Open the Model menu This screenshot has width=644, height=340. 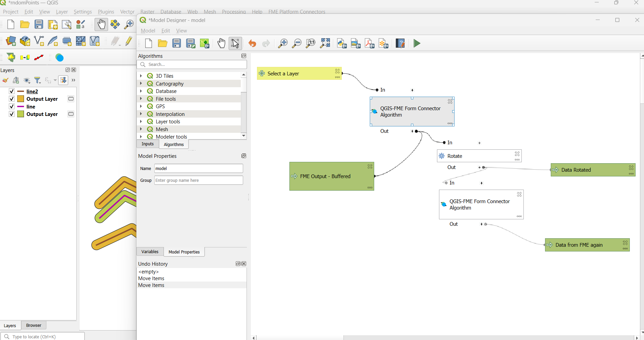click(148, 30)
